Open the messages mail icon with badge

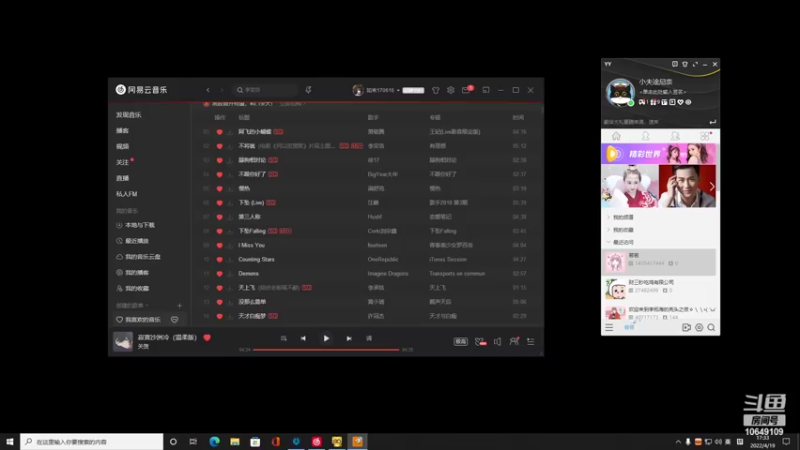(467, 90)
